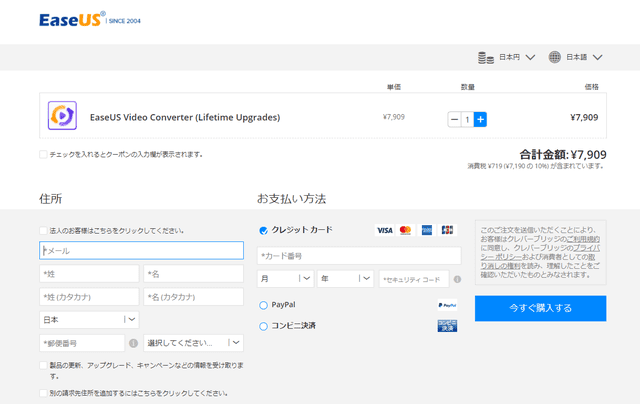640x404 pixels.
Task: Check the product updates newsletter checkbox
Action: (43, 365)
